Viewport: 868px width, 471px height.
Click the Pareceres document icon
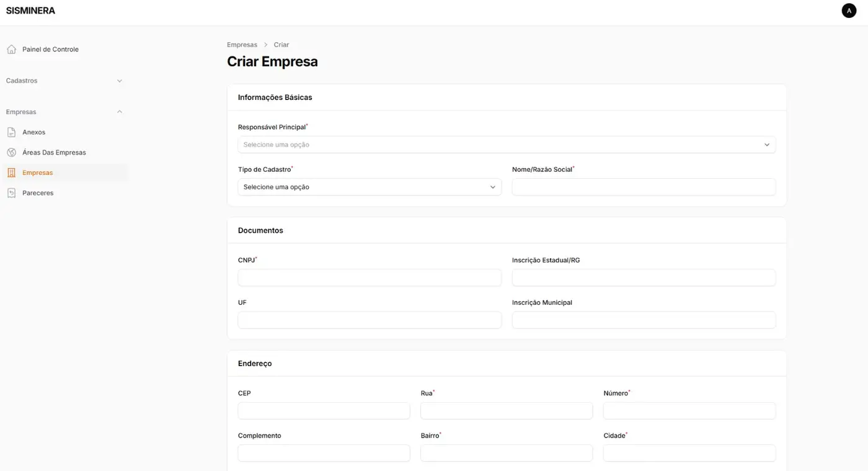11,193
